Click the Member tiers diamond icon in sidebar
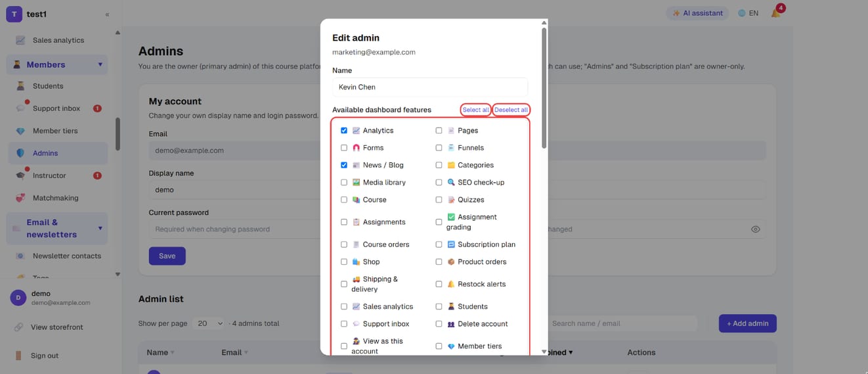This screenshot has width=868, height=374. pos(20,131)
